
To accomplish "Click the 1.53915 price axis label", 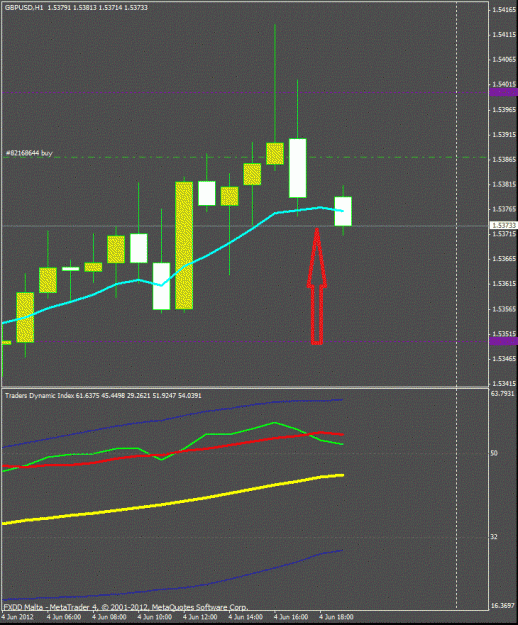I will pyautogui.click(x=504, y=135).
